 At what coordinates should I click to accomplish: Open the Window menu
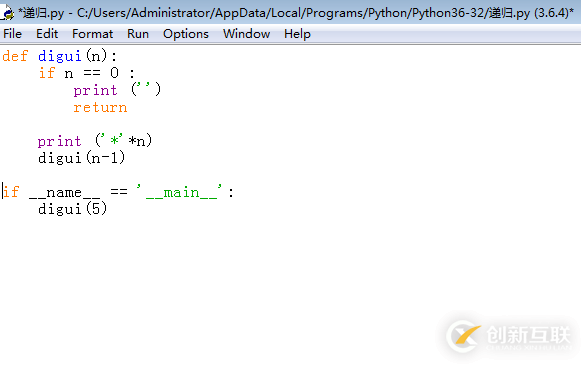(x=246, y=34)
